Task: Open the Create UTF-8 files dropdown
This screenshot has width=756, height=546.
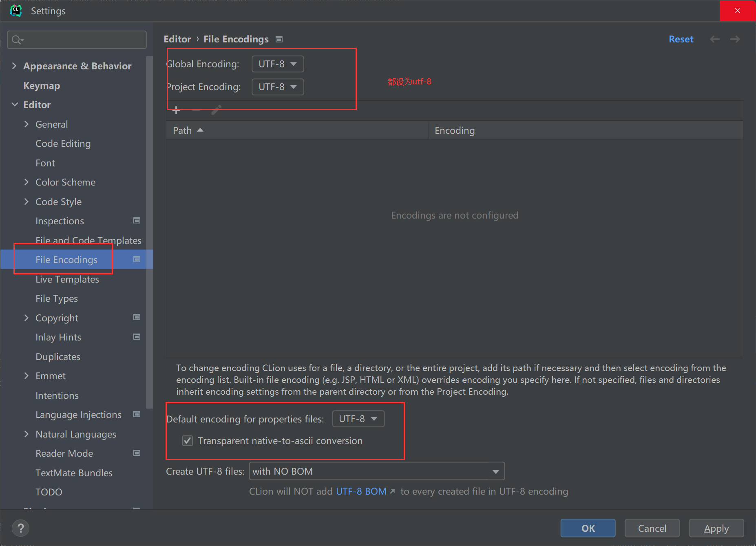Action: 377,471
